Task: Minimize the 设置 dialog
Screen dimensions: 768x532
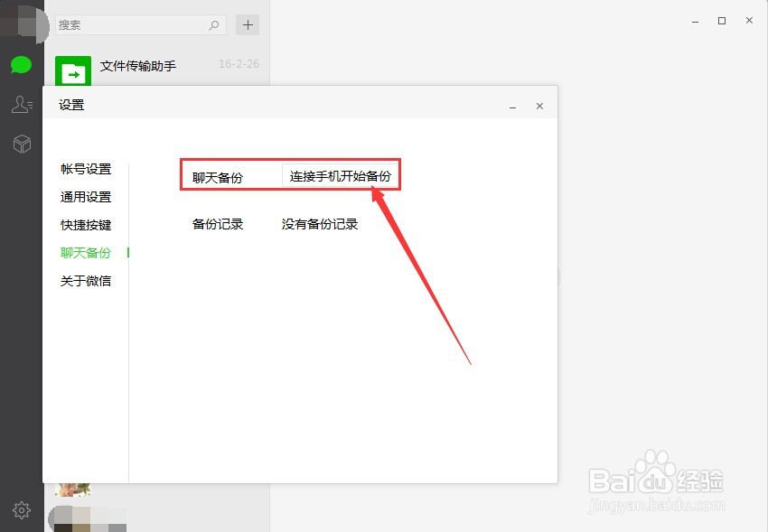Action: tap(513, 107)
